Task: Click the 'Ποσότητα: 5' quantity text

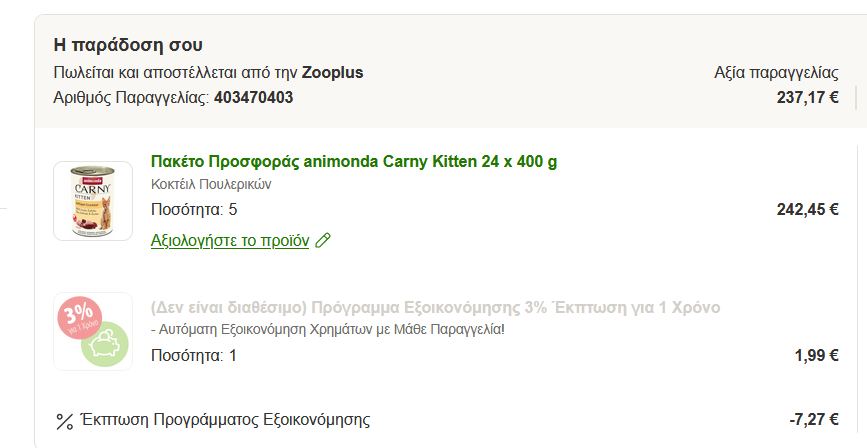Action: click(x=194, y=210)
